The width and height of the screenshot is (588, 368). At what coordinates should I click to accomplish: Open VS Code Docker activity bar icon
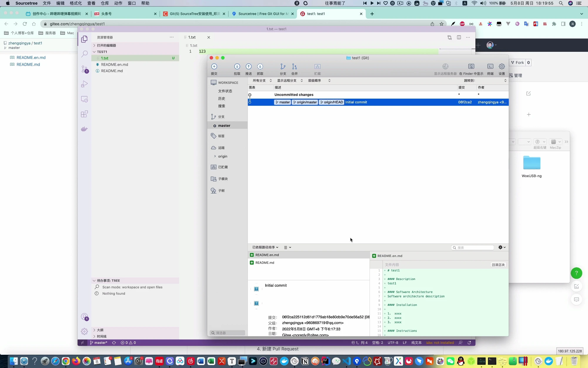click(84, 129)
